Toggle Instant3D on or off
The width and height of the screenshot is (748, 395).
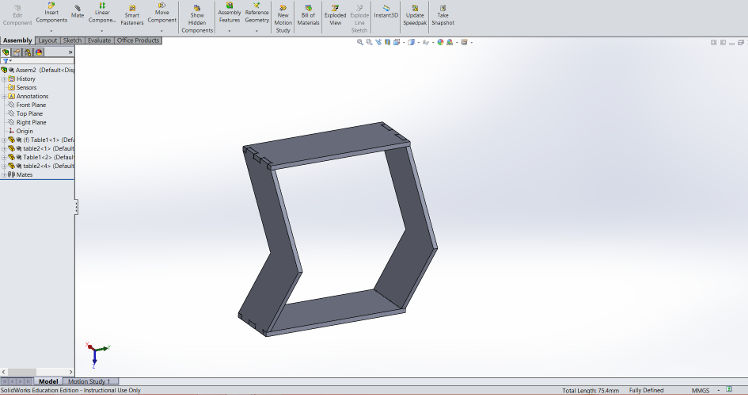(386, 12)
